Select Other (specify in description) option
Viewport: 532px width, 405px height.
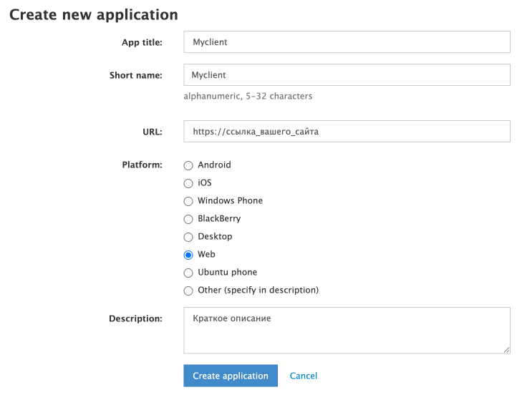tap(188, 291)
